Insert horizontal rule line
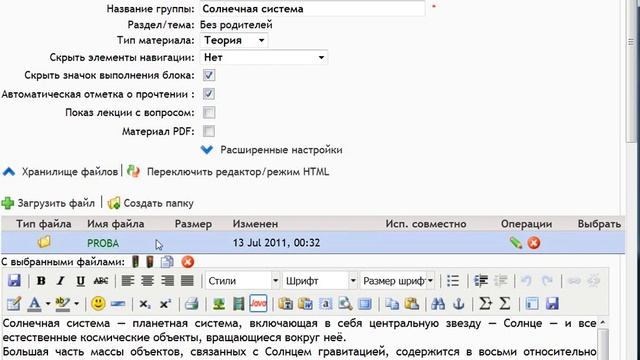 coord(118,304)
